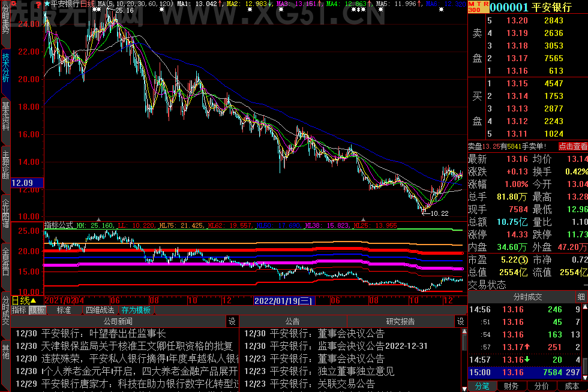The image size is (588, 392).
Task: Click the 14:56 trade row volume 246
Action: point(554,309)
